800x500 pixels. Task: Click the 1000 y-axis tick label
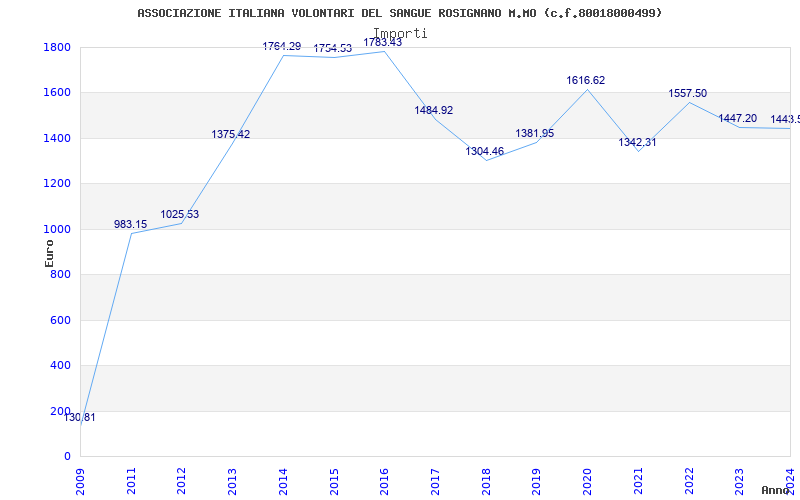(58, 229)
